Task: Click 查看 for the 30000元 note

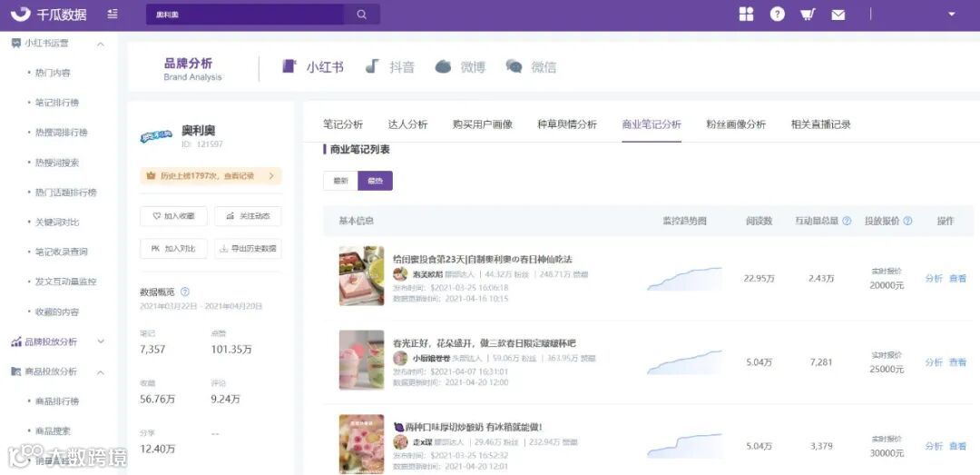Action: pos(957,446)
